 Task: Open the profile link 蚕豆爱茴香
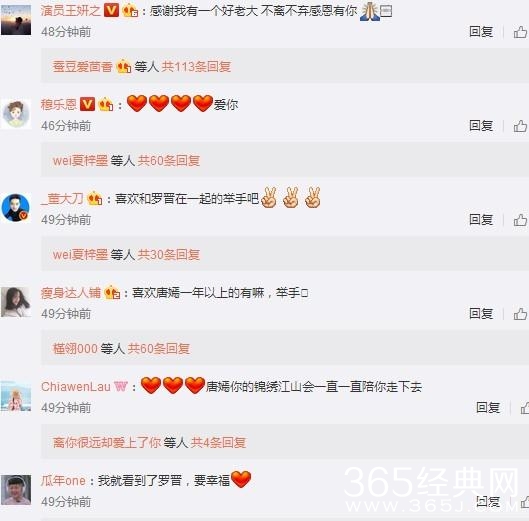point(83,66)
